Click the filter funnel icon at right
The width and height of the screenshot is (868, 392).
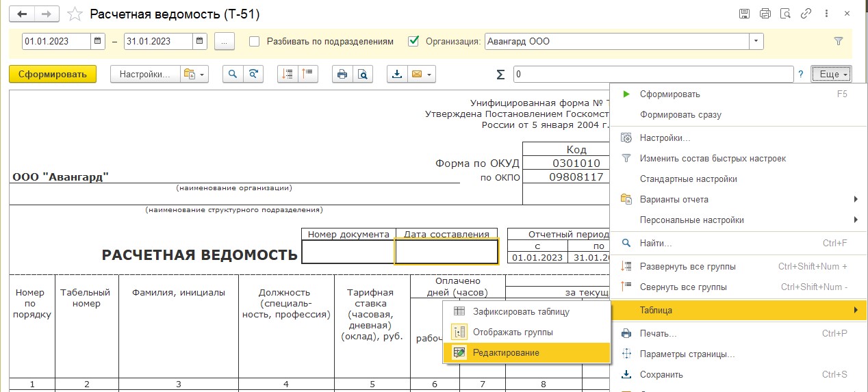tap(839, 41)
